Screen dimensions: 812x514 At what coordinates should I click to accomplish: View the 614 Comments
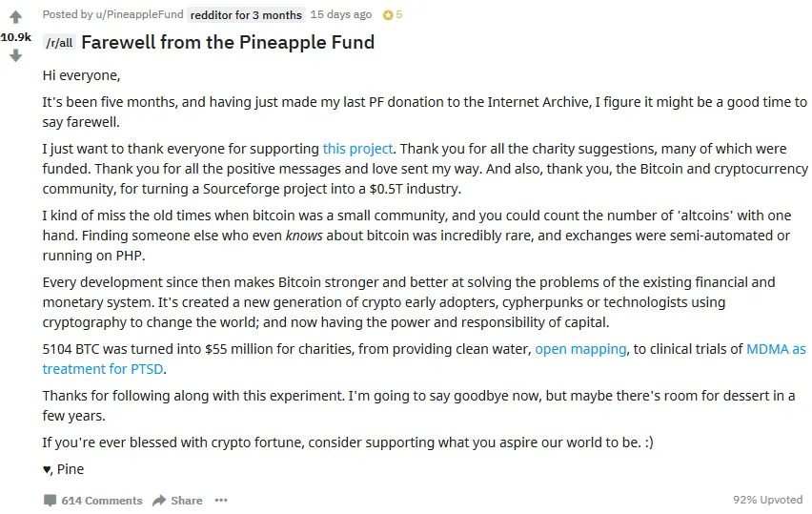(102, 501)
